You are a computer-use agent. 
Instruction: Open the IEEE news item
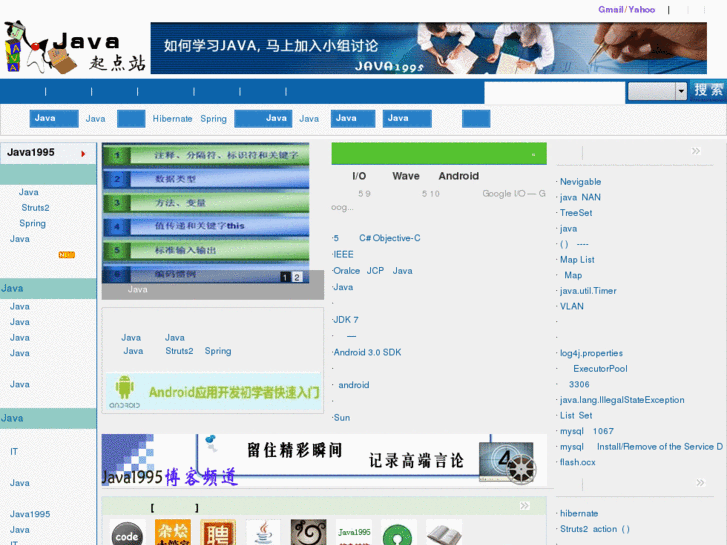tap(343, 255)
